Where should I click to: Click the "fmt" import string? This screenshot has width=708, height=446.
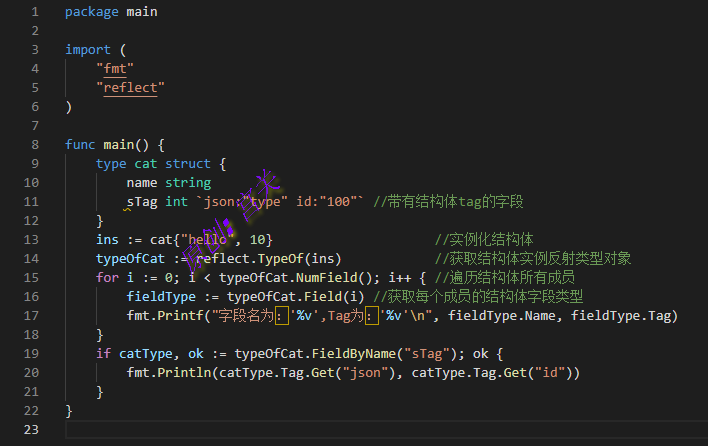(x=115, y=68)
